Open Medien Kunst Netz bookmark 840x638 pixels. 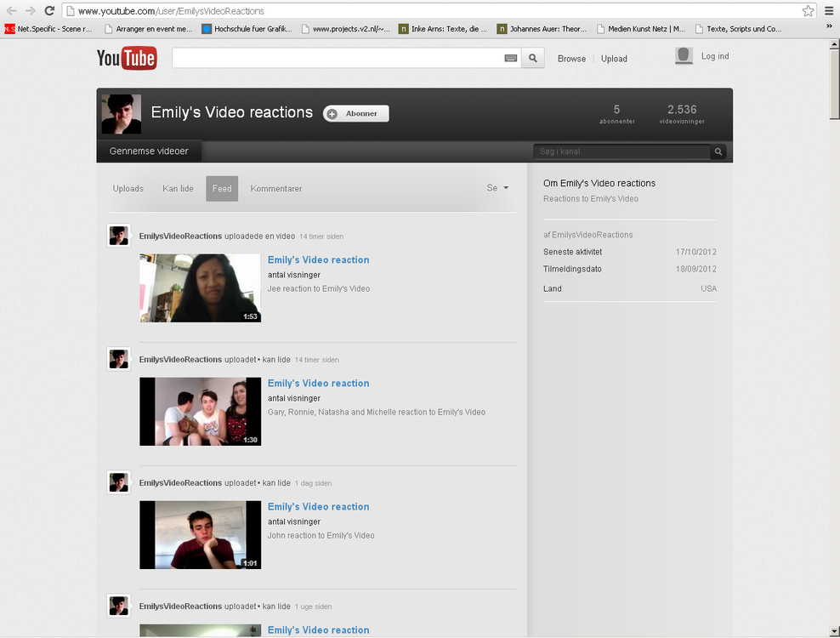[641, 29]
